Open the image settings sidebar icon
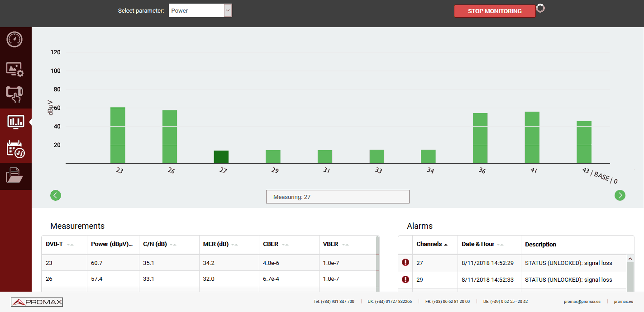The height and width of the screenshot is (312, 644). click(15, 69)
